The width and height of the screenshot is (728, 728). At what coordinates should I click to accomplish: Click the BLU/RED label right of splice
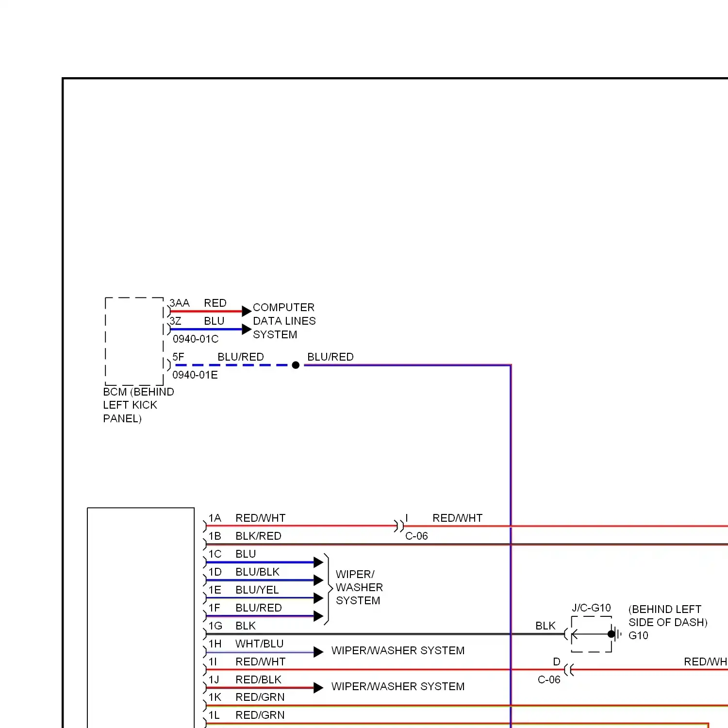tap(331, 357)
